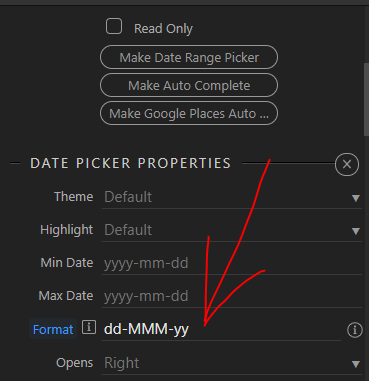Click the Max Date input field
This screenshot has width=369, height=381.
pyautogui.click(x=232, y=296)
